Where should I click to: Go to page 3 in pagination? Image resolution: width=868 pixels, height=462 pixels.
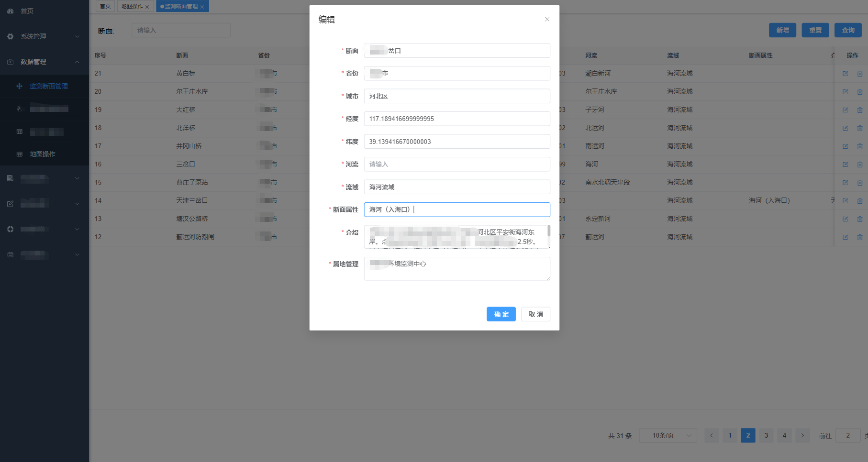(x=766, y=435)
